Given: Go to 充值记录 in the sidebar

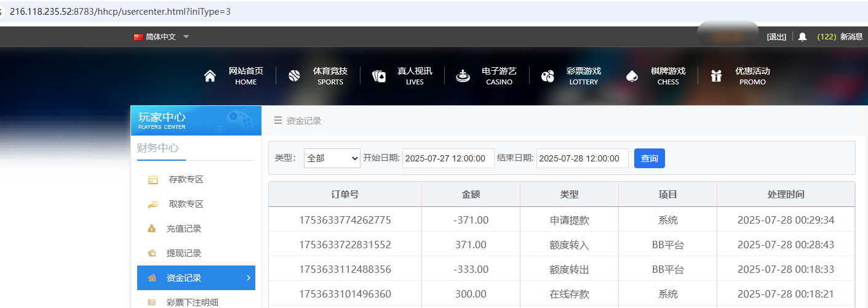Looking at the screenshot, I should 183,229.
